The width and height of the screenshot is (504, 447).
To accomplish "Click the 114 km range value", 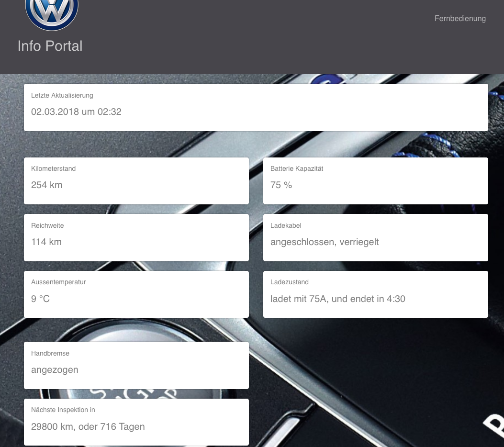I will pyautogui.click(x=46, y=242).
